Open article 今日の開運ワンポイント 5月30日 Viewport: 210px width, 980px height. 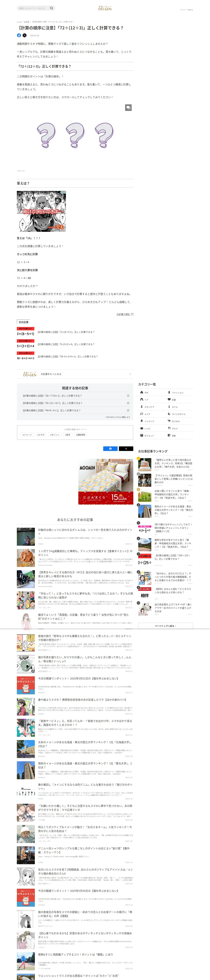click(x=75, y=898)
